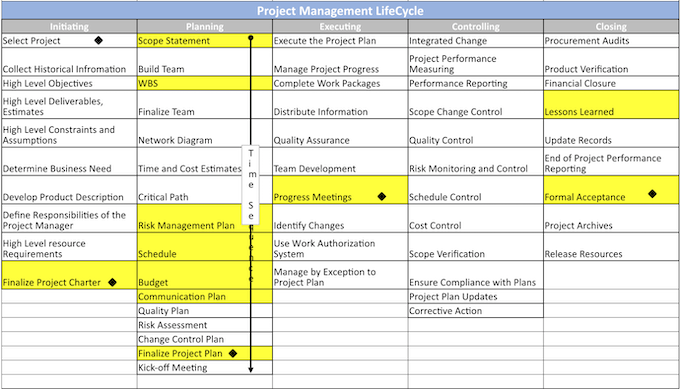The width and height of the screenshot is (680, 389).
Task: Select Use Work Authorization System cell
Action: click(340, 247)
